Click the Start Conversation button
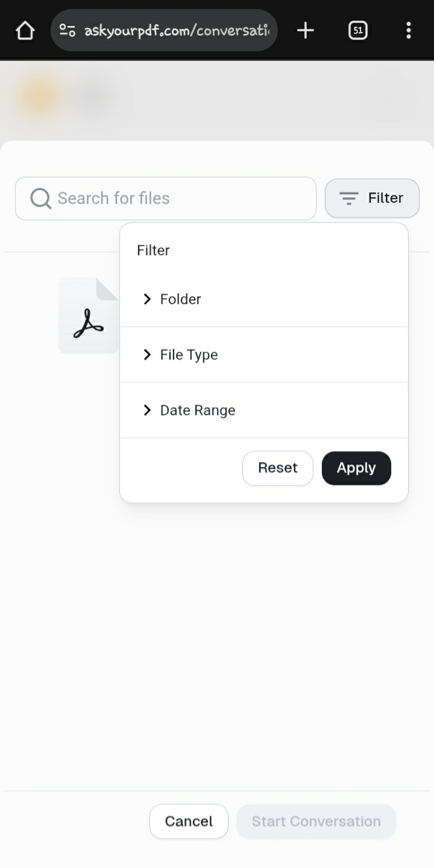Viewport: 434px width, 868px height. pos(316,821)
